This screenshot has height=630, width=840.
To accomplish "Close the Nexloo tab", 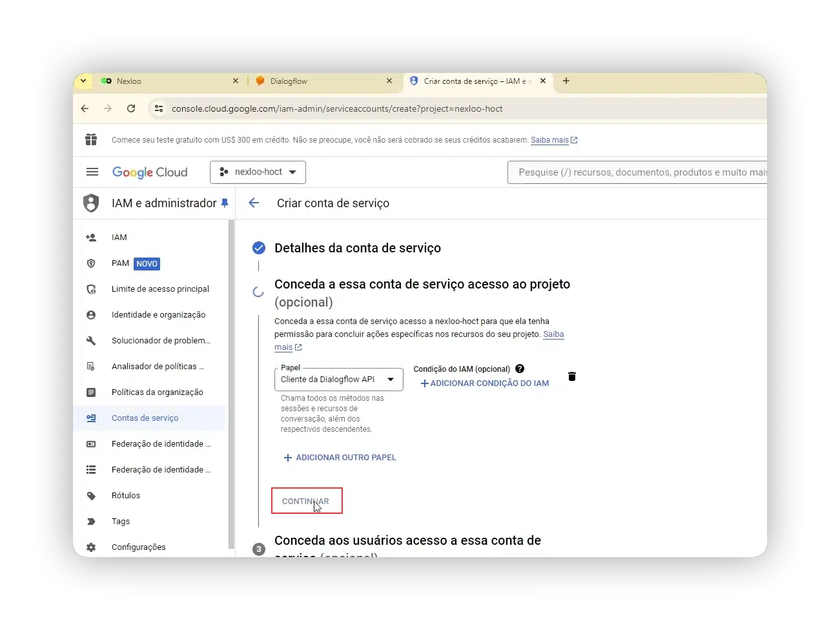I will (236, 81).
